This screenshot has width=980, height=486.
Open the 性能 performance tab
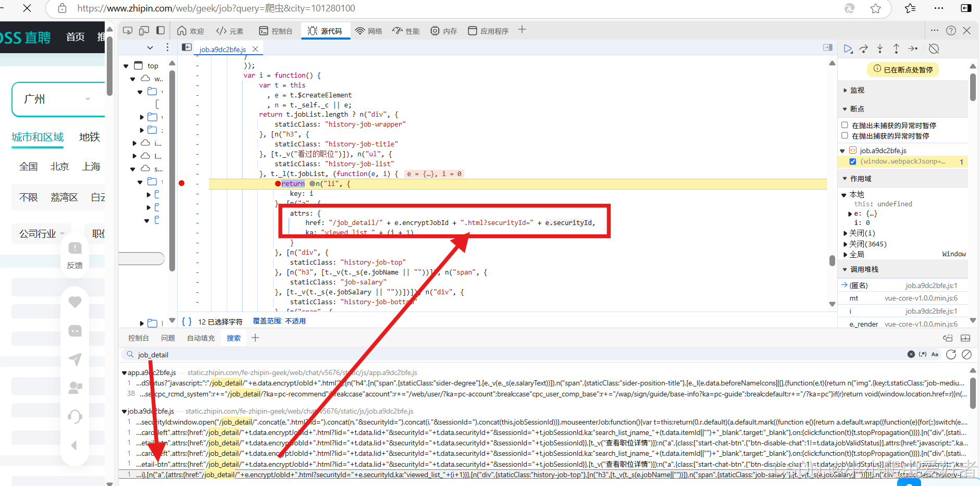pos(406,31)
